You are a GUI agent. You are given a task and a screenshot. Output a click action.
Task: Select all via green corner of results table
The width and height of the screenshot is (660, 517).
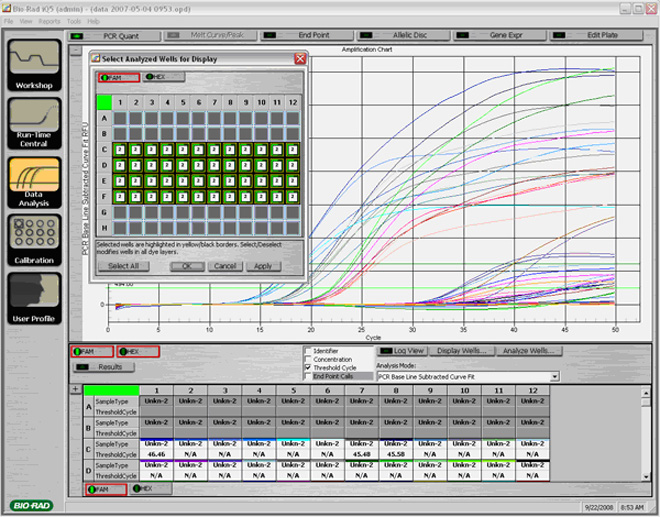point(112,391)
